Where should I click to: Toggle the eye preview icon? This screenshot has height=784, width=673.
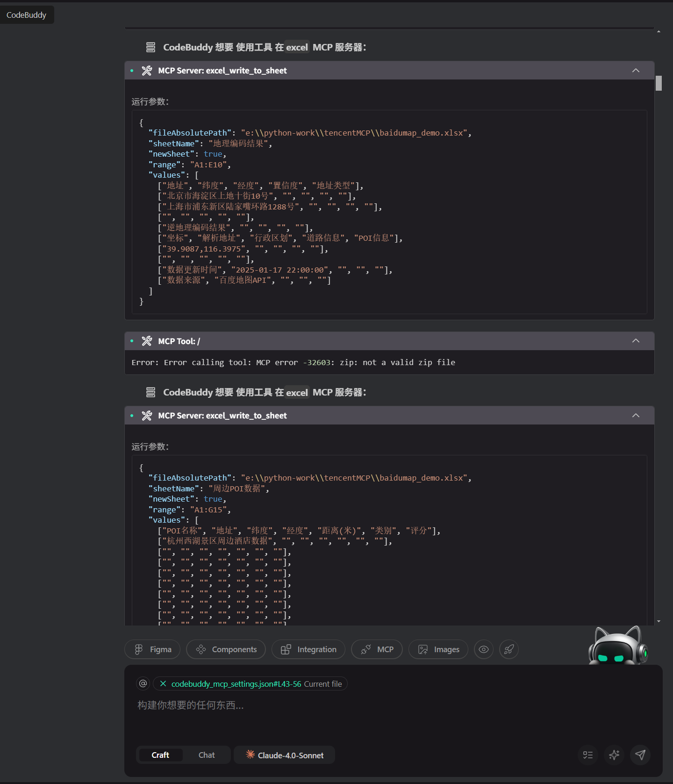(484, 649)
